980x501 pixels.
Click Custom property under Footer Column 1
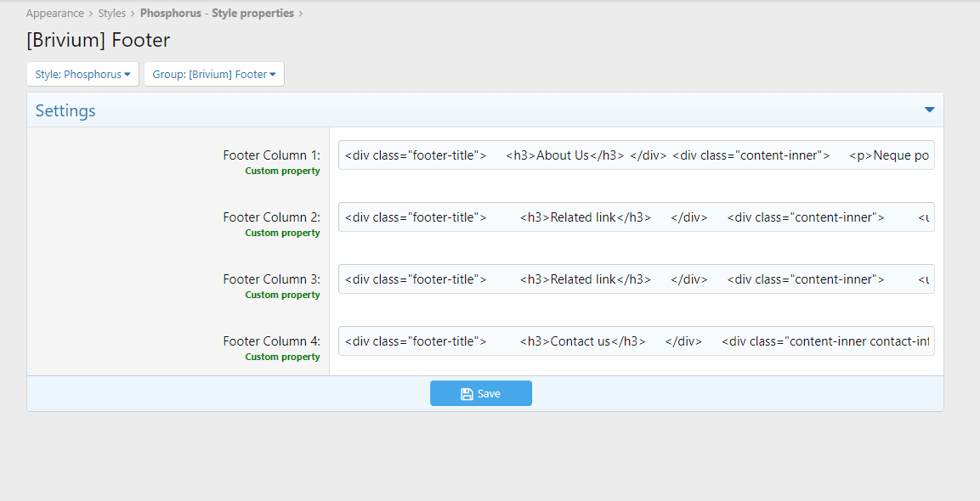282,171
